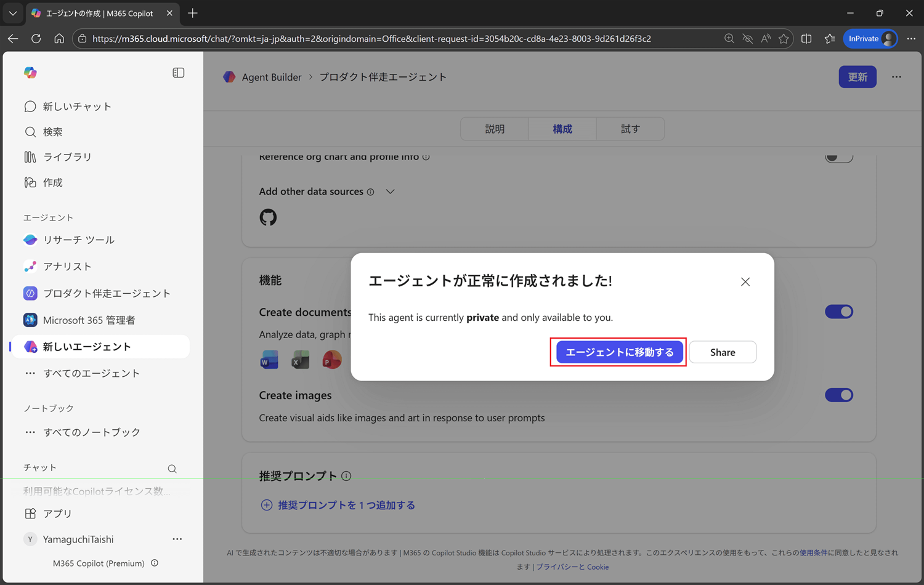Refresh the browser page

point(36,39)
